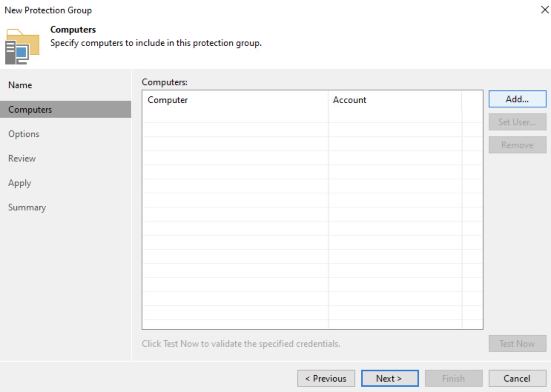
Task: Select the Computers wizard step
Action: point(65,109)
